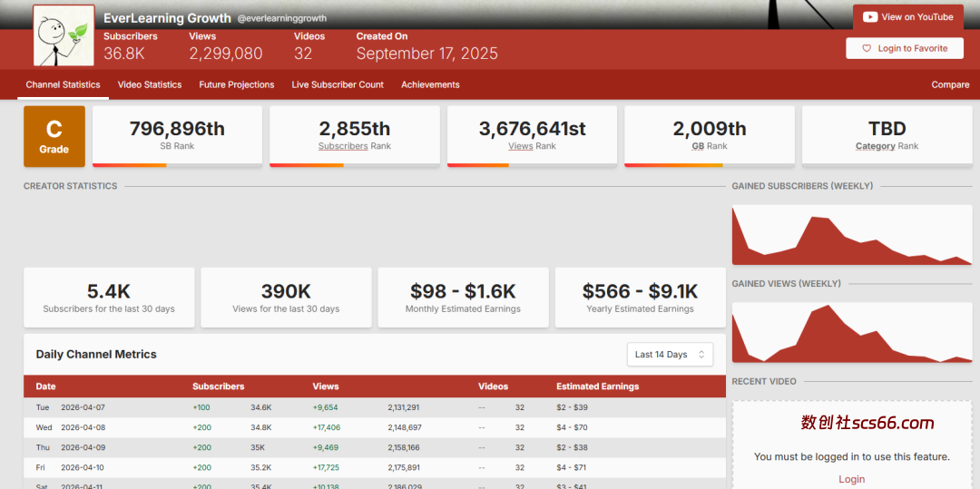Click the orange C Grade badge
The width and height of the screenshot is (980, 489).
pos(54,136)
